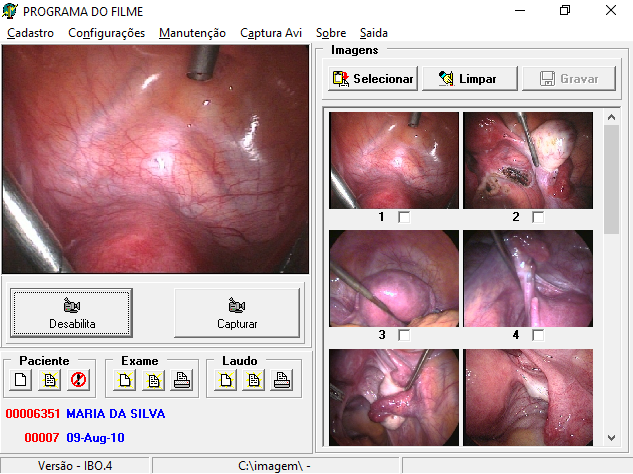Tick the checkbox under image 2

[x=538, y=217]
